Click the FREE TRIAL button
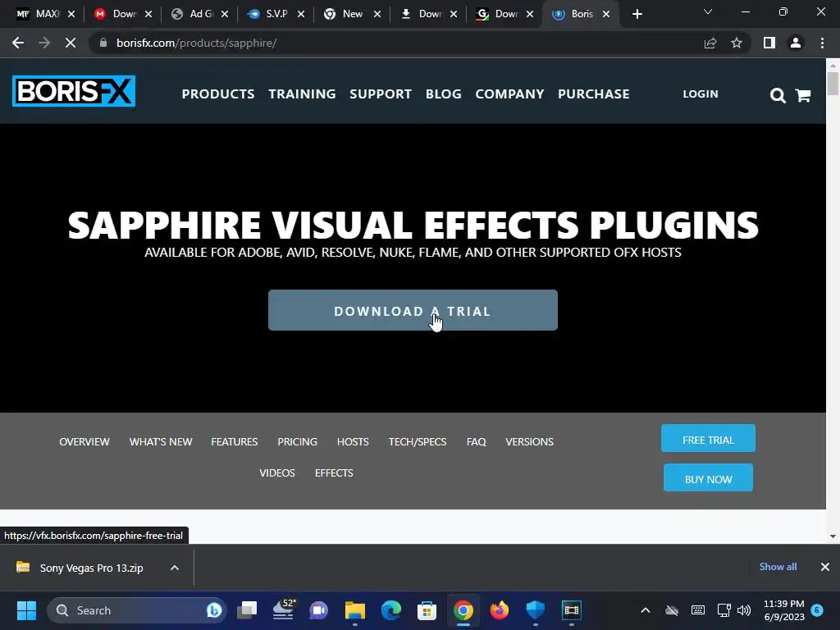Screen dimensions: 840x630 [x=708, y=438]
